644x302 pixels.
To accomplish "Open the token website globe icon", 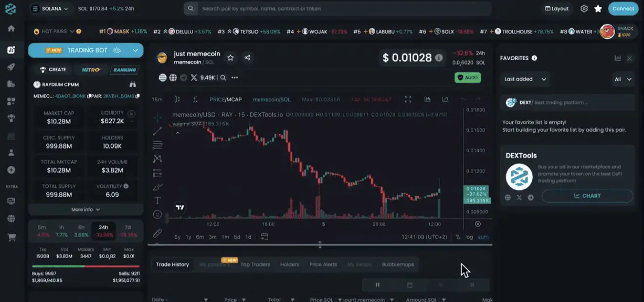I will tap(173, 77).
